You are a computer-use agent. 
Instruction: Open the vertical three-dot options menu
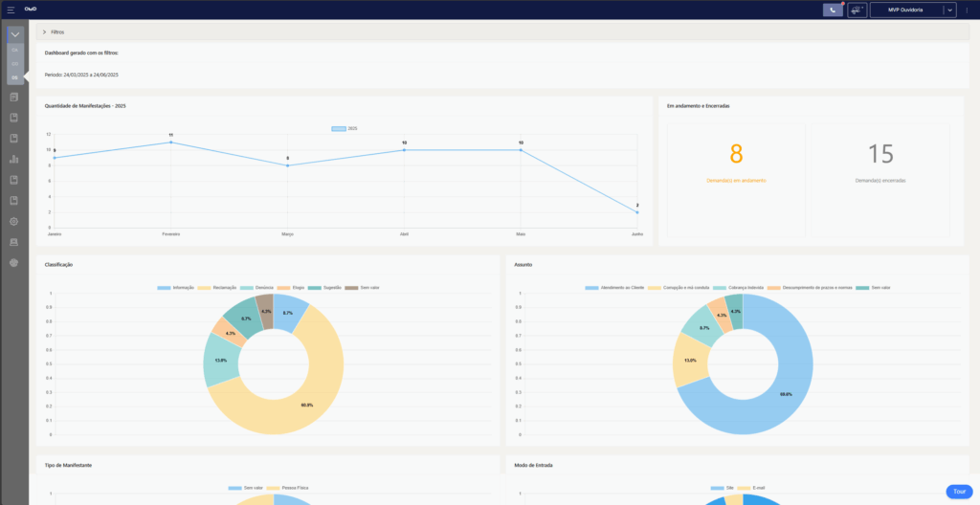coord(968,10)
